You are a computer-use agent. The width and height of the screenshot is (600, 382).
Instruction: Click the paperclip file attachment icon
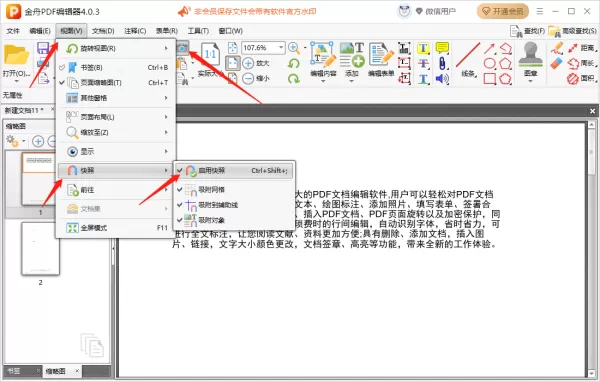[x=442, y=64]
